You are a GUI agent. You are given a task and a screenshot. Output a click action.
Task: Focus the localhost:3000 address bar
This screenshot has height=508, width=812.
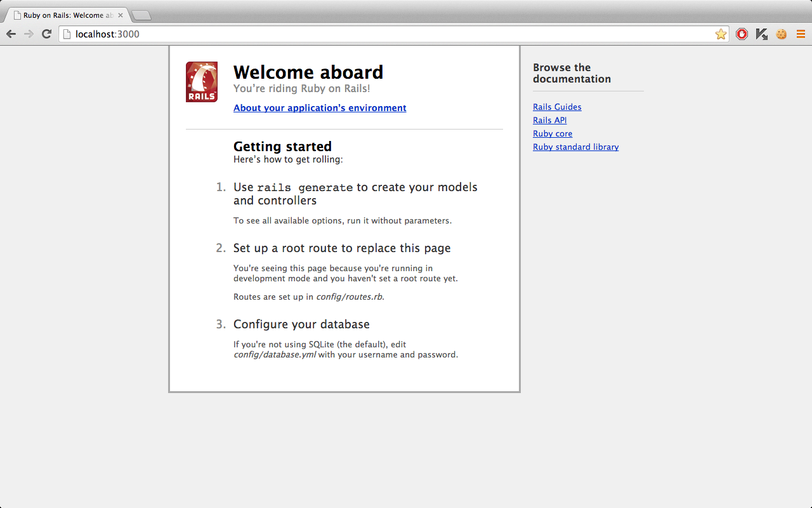tap(393, 34)
